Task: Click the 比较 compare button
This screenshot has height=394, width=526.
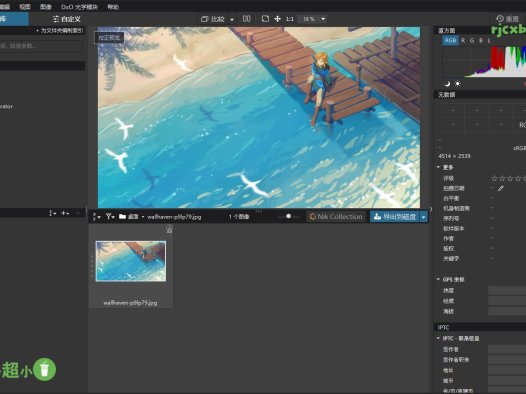Action: (x=213, y=19)
